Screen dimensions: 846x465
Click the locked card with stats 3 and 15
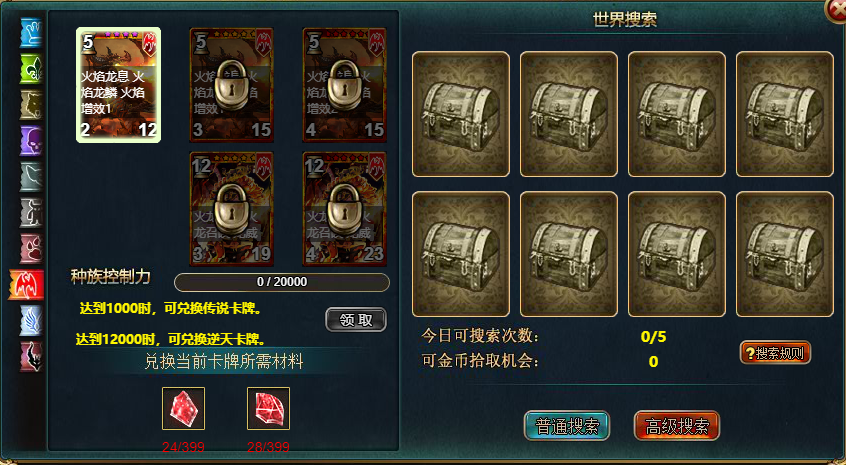231,85
